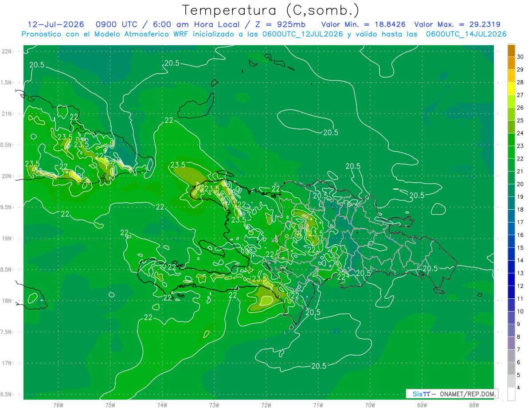Screen dimensions: 532x411
Task: Click the 69W longitude axis label
Action: click(422, 405)
